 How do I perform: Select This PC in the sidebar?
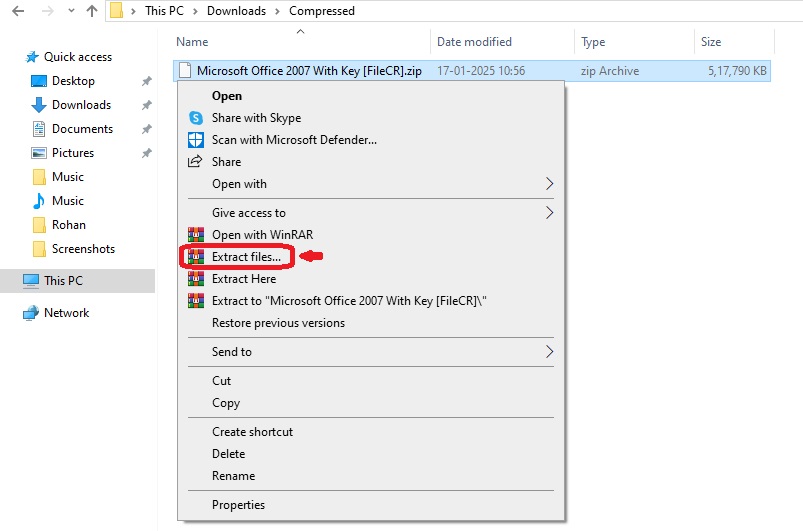tap(63, 281)
